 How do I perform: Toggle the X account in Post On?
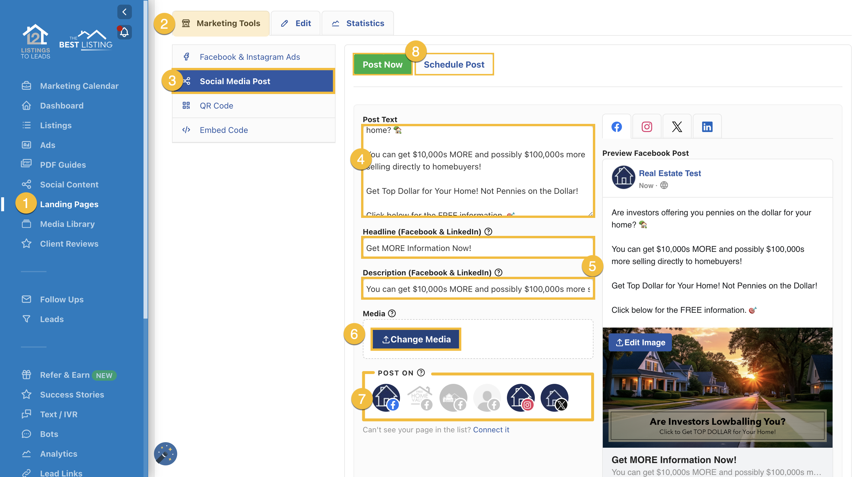tap(554, 397)
